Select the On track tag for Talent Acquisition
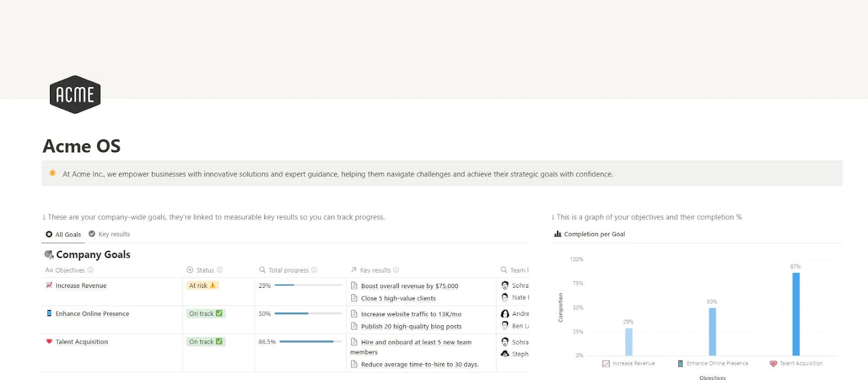This screenshot has height=380, width=868. [206, 342]
